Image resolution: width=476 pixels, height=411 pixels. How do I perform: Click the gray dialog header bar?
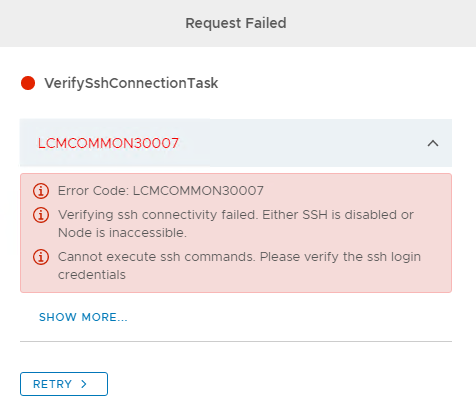pyautogui.click(x=238, y=23)
